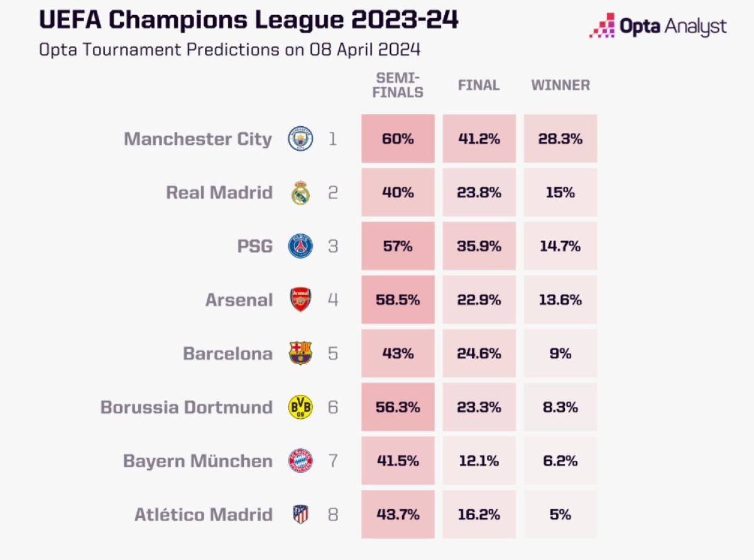The height and width of the screenshot is (560, 754).
Task: Open the Borussia Dortmund team name
Action: tap(187, 407)
